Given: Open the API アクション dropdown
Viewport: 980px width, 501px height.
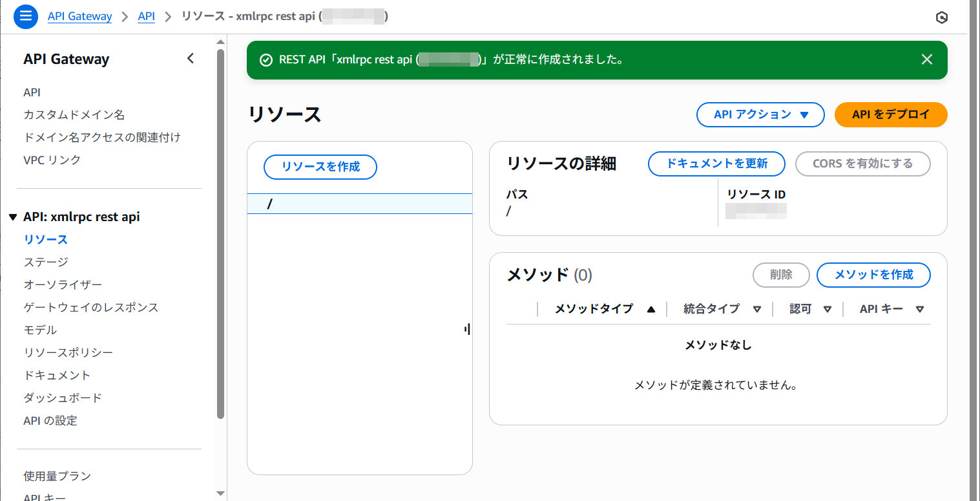Looking at the screenshot, I should coord(760,114).
